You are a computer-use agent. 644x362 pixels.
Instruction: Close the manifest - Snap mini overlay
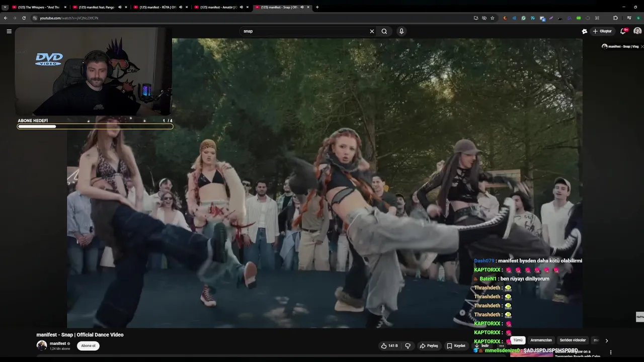[642, 46]
